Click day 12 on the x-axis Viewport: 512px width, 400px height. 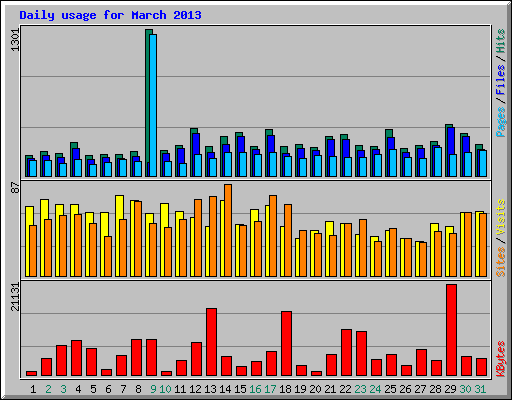click(195, 389)
